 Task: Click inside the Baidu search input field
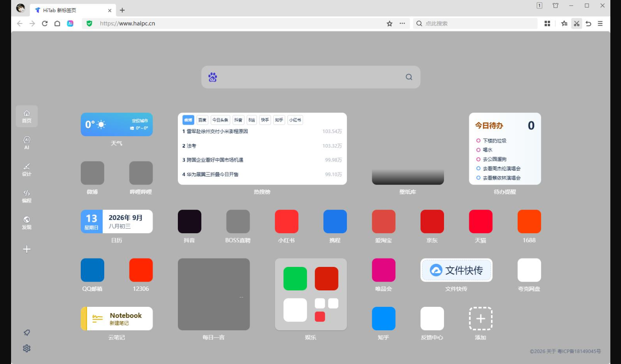tap(310, 77)
